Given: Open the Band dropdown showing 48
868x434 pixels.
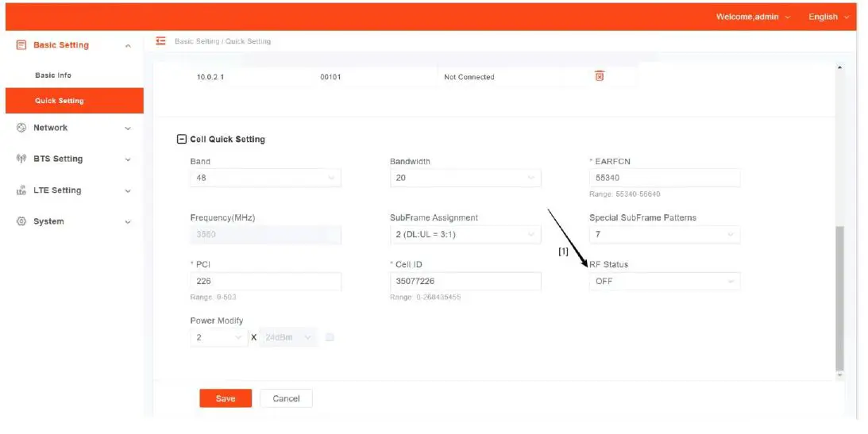Looking at the screenshot, I should (266, 178).
